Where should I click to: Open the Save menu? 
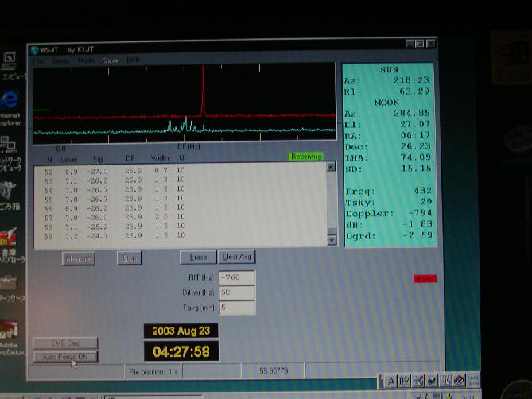[x=111, y=60]
